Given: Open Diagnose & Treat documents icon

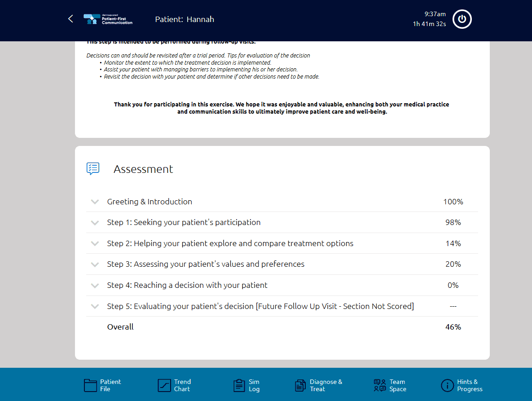Looking at the screenshot, I should (x=300, y=385).
